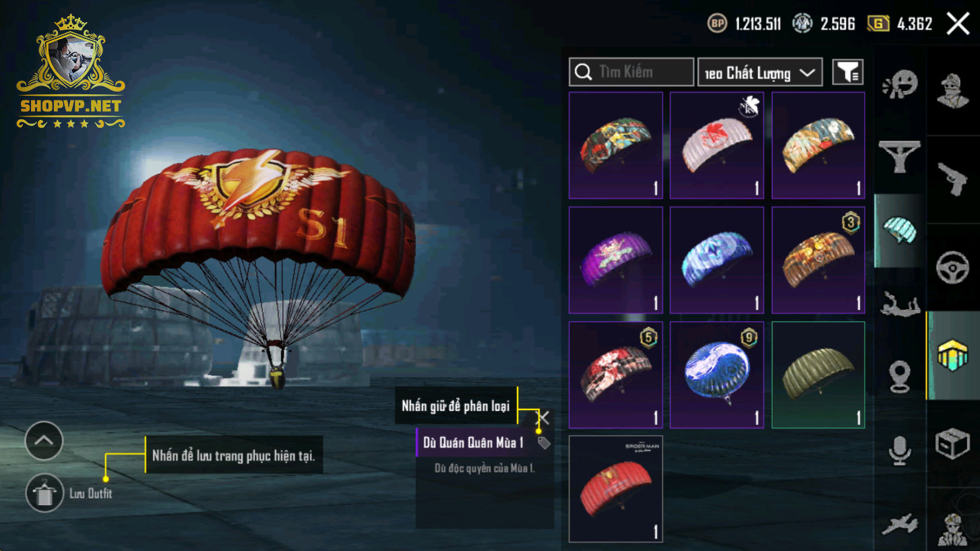Dismiss the Dù Quán Quân tooltip
Image resolution: width=980 pixels, height=551 pixels.
click(543, 418)
